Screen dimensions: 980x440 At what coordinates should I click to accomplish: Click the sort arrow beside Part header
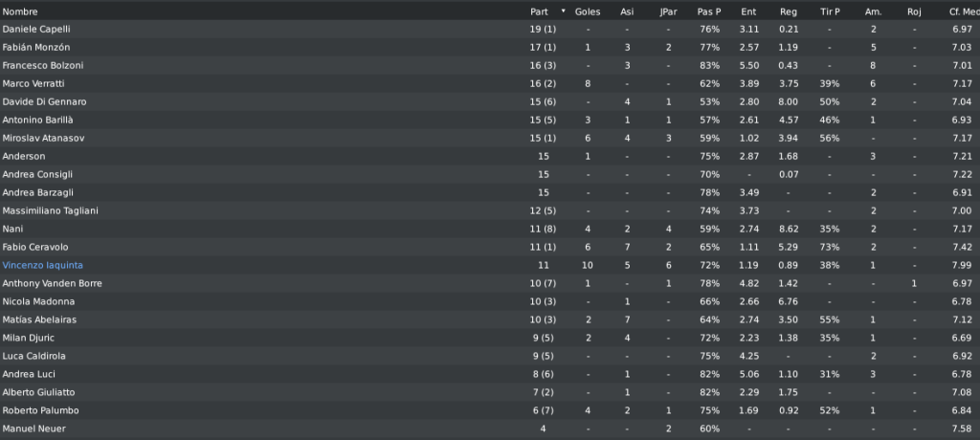(563, 11)
